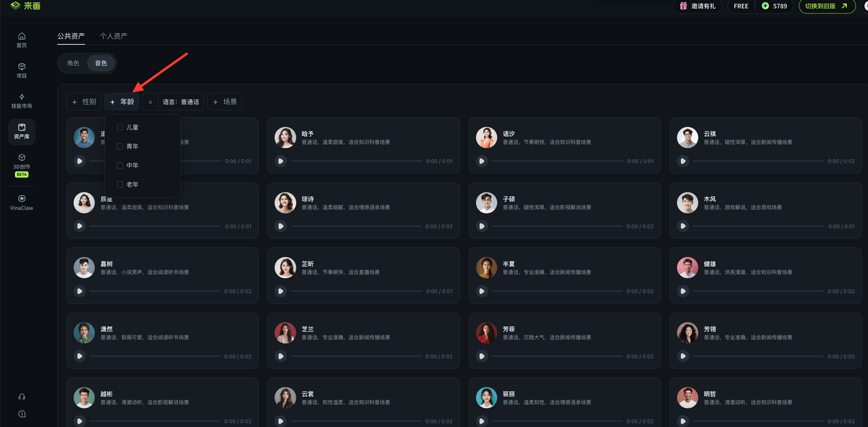Open 3D创作 in the sidebar
Image resolution: width=868 pixels, height=427 pixels.
point(22,165)
